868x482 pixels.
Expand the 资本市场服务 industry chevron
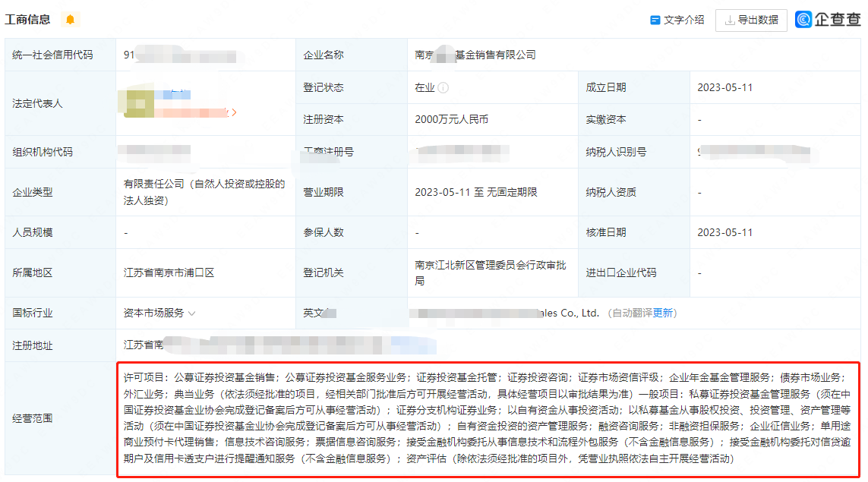click(192, 313)
